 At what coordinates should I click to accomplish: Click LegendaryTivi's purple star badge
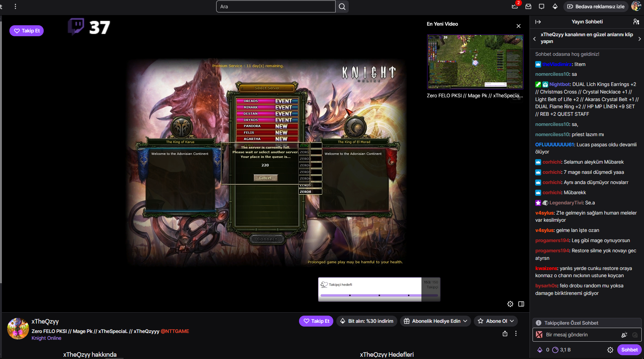coord(538,203)
